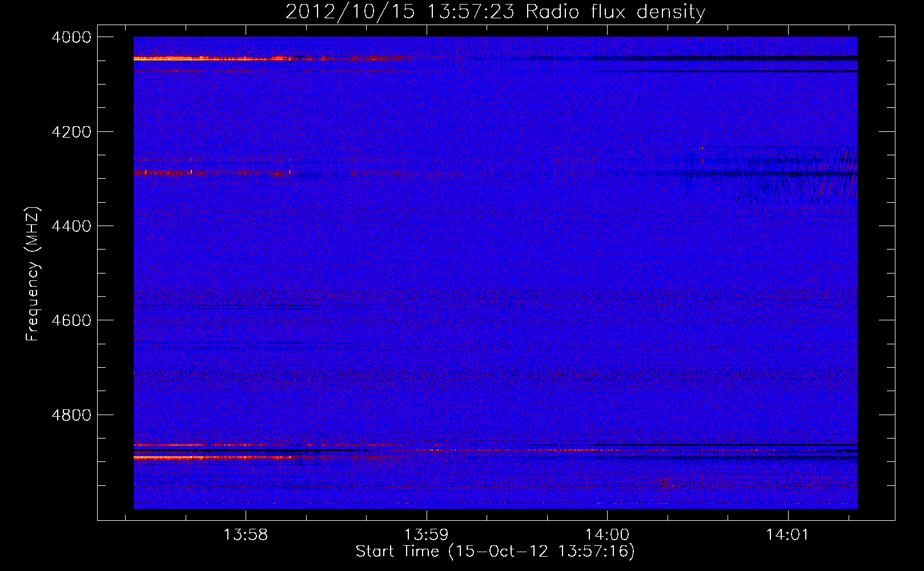
Task: Click the 4200 frequency axis label
Action: pyautogui.click(x=71, y=132)
